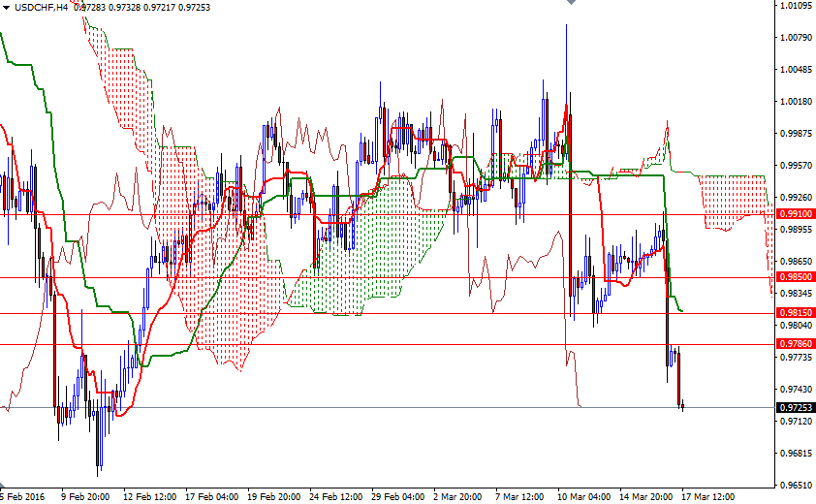This screenshot has height=504, width=816.
Task: Click the 0.98500 red price level label
Action: coord(796,277)
